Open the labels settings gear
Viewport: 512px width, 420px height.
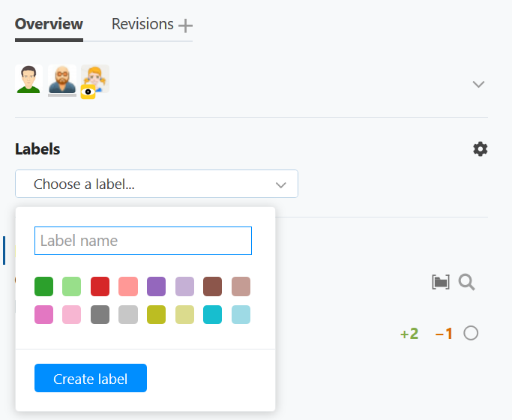pyautogui.click(x=481, y=149)
